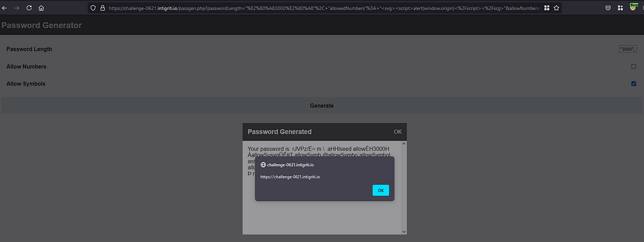Save page to Pocket
This screenshot has width=644, height=242.
click(608, 8)
